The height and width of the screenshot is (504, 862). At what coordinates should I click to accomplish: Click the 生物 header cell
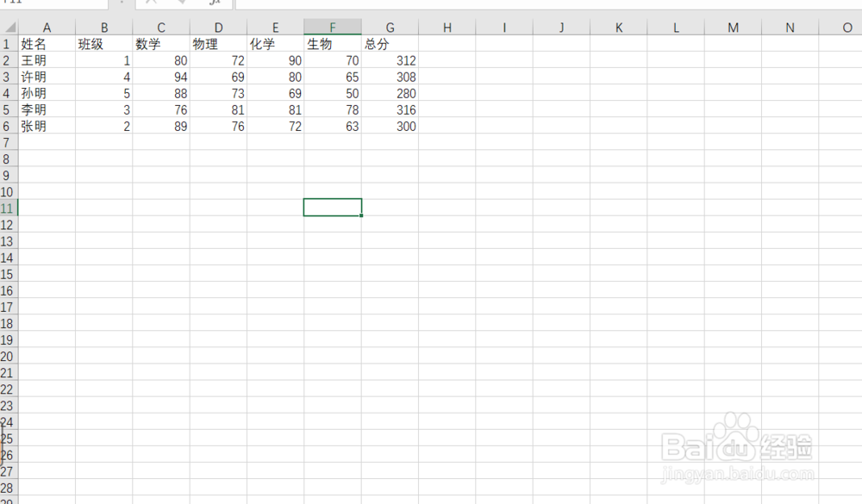pos(333,43)
